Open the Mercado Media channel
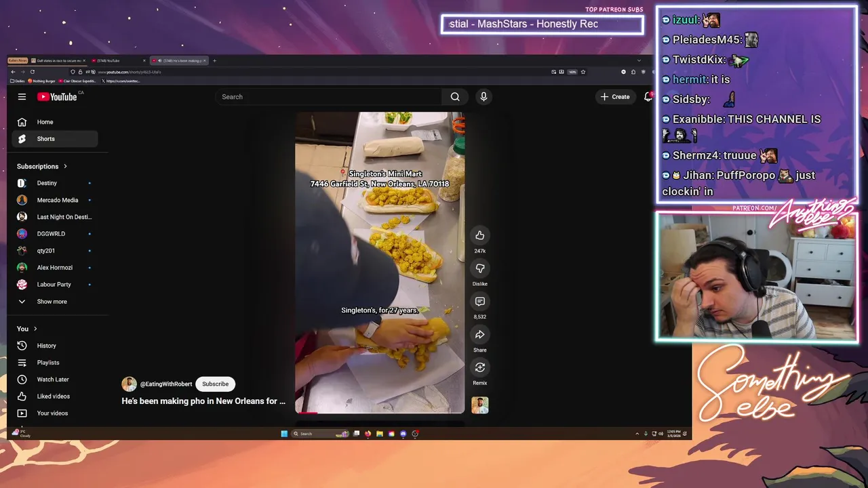Image resolution: width=868 pixels, height=488 pixels. coord(55,200)
